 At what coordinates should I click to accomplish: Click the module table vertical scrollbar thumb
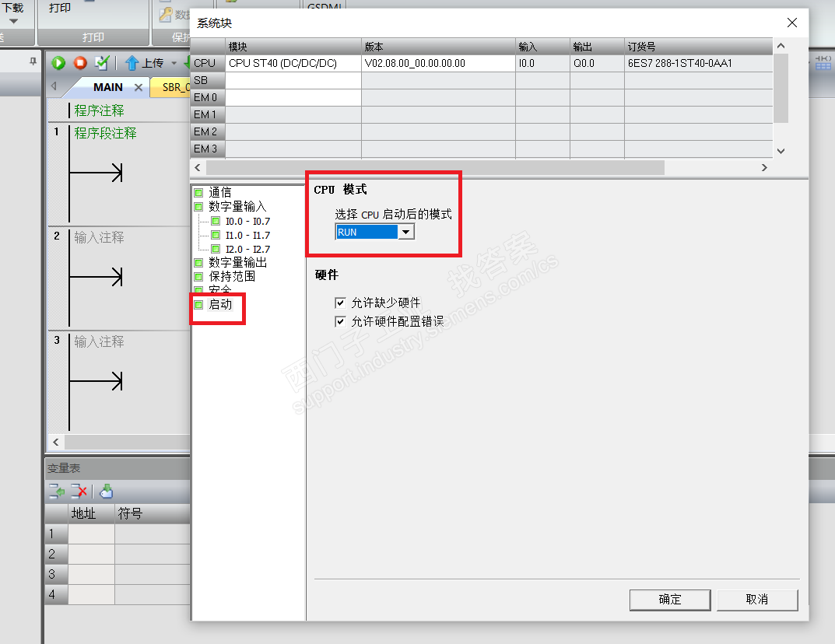[x=781, y=89]
